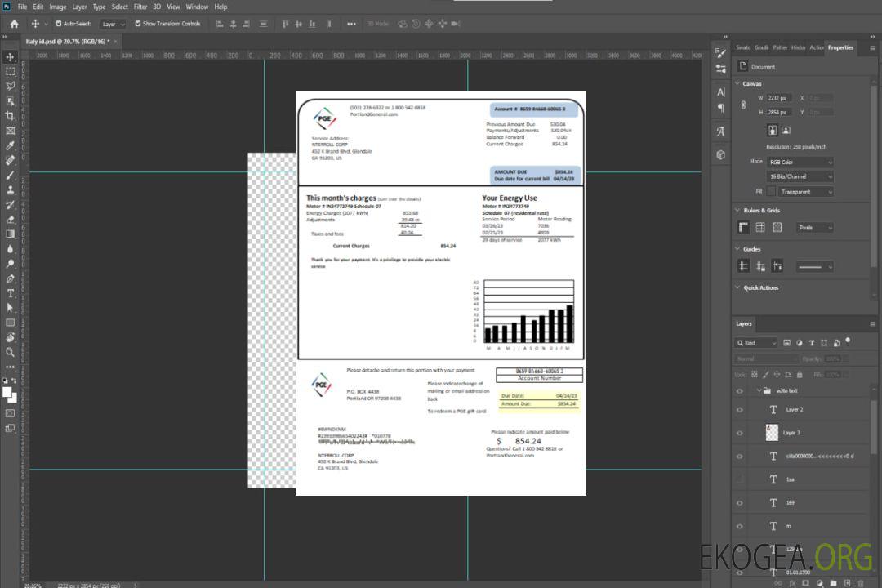Select the Horizontal Type tool
Viewport: 882px width, 588px height.
11,293
